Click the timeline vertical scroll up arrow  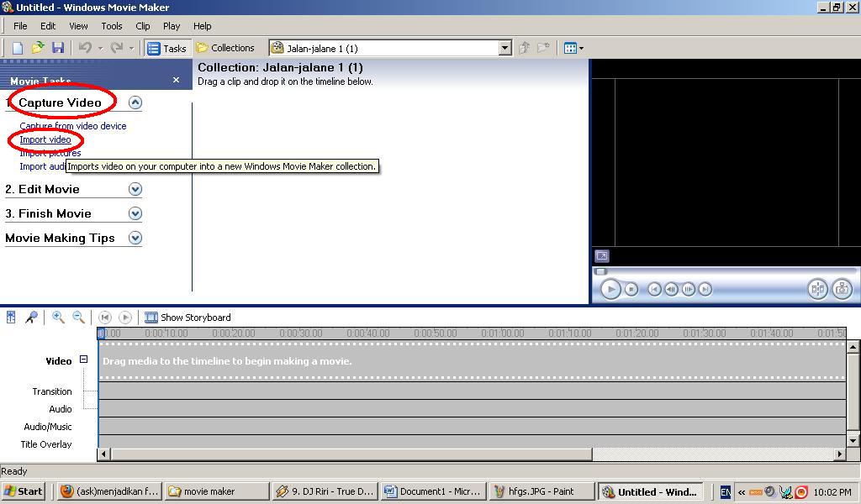click(853, 347)
